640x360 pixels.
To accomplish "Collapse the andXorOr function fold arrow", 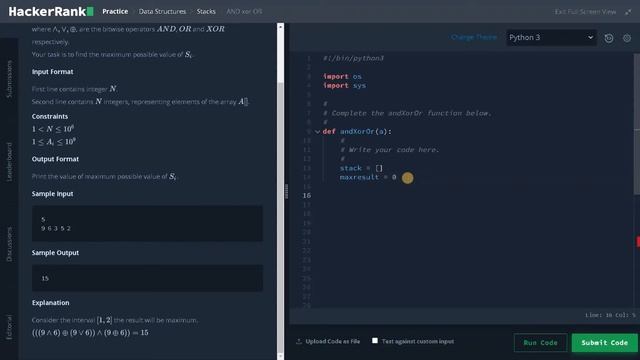I will pyautogui.click(x=317, y=132).
